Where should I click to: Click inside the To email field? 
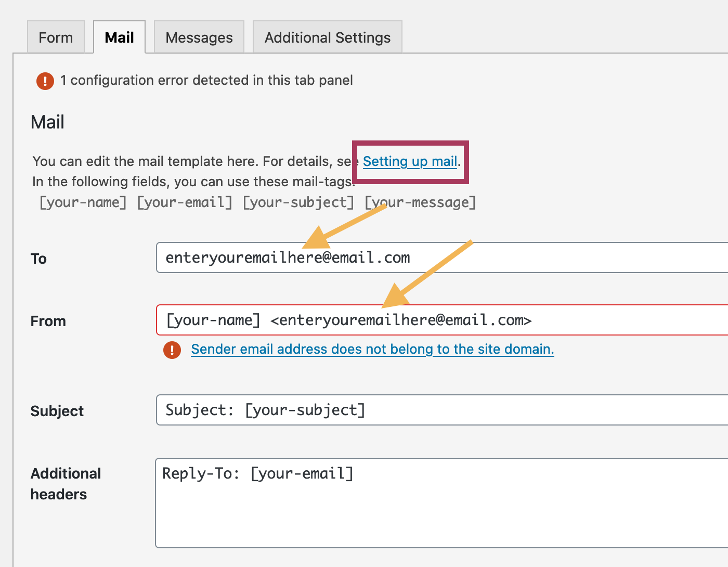442,257
